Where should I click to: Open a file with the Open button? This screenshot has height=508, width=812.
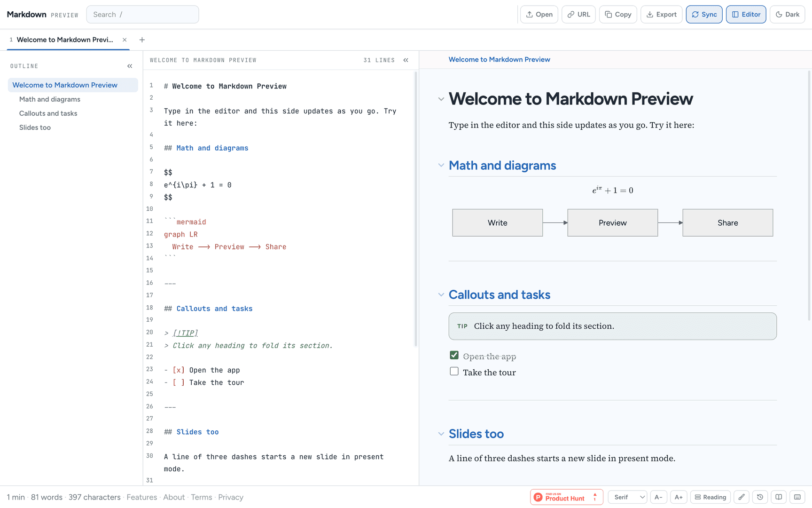click(539, 15)
